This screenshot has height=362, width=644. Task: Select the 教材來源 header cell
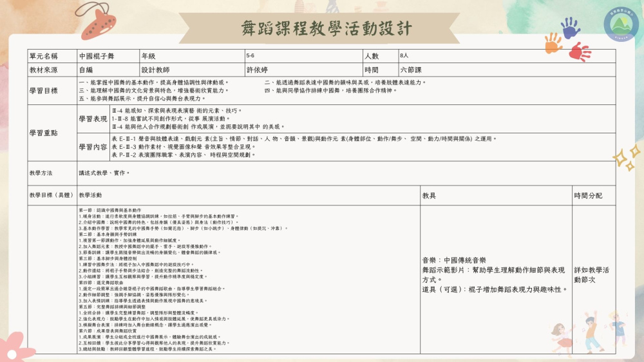(52, 70)
